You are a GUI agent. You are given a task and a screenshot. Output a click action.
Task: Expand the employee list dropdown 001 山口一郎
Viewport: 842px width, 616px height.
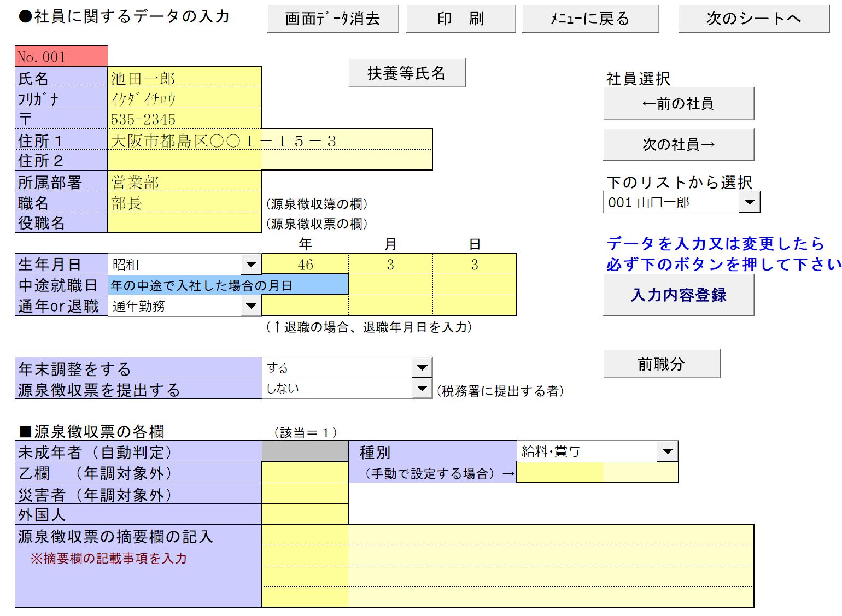tap(750, 203)
